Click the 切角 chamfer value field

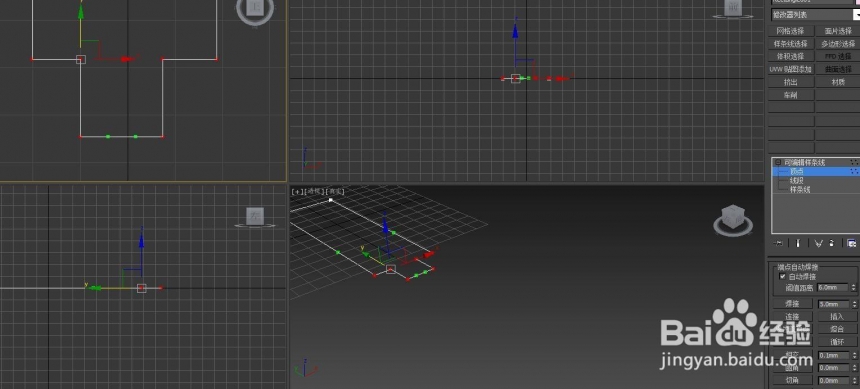click(833, 380)
